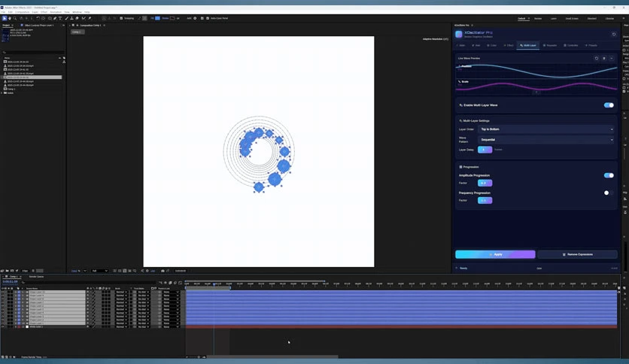The image size is (629, 364).
Task: Collapse Live Wave Preview chevron
Action: [x=612, y=58]
